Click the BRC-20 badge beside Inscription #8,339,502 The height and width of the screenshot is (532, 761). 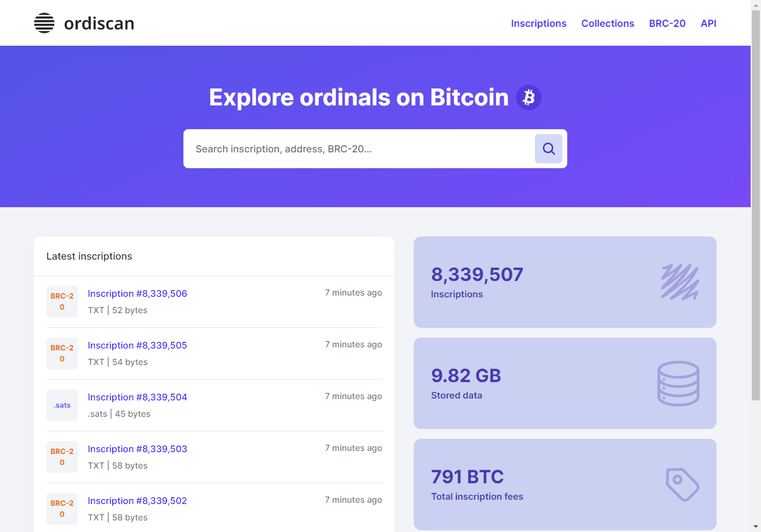click(x=62, y=508)
